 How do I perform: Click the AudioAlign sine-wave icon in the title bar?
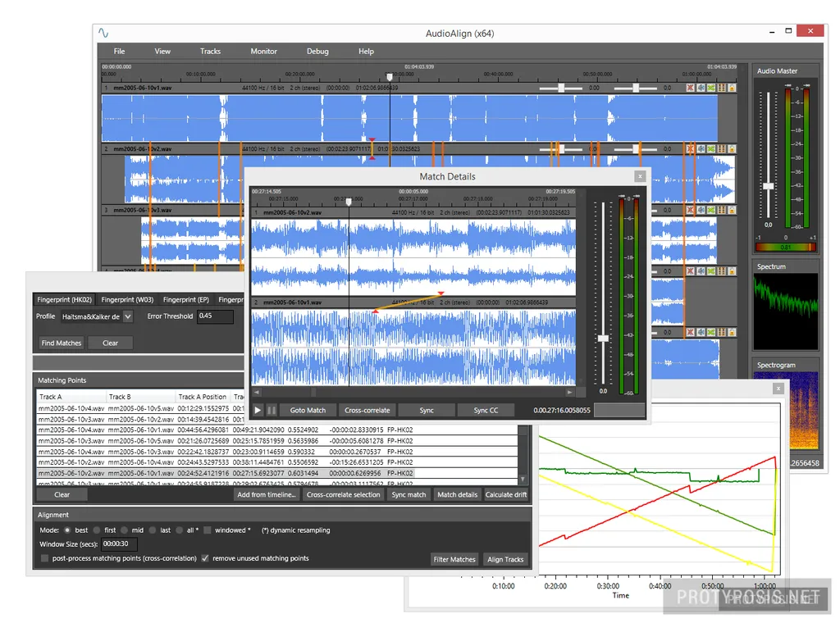click(x=103, y=33)
